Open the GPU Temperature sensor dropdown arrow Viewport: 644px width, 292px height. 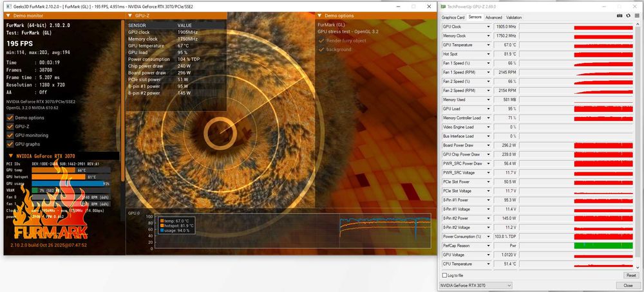tap(488, 45)
